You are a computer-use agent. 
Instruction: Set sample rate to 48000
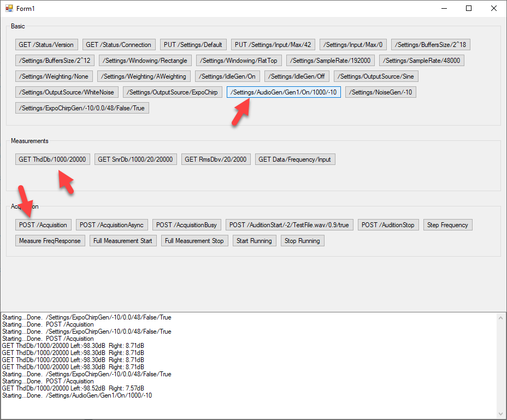[x=422, y=61]
